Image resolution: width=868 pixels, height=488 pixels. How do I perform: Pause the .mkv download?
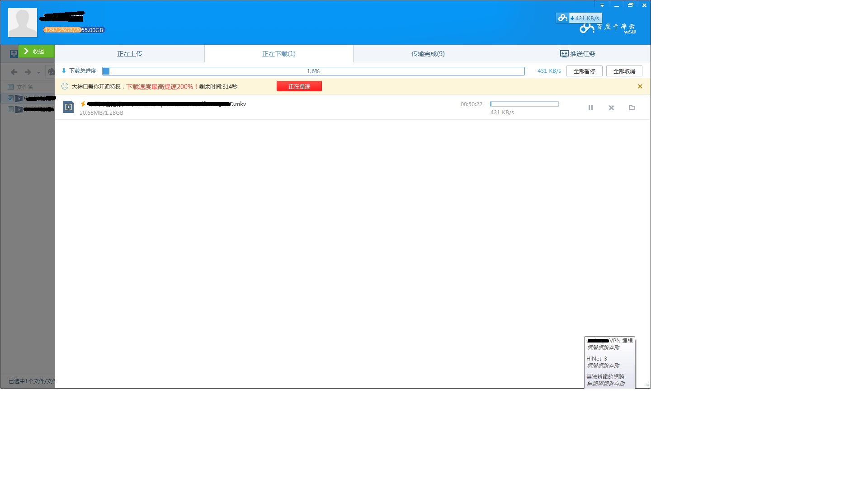point(590,108)
